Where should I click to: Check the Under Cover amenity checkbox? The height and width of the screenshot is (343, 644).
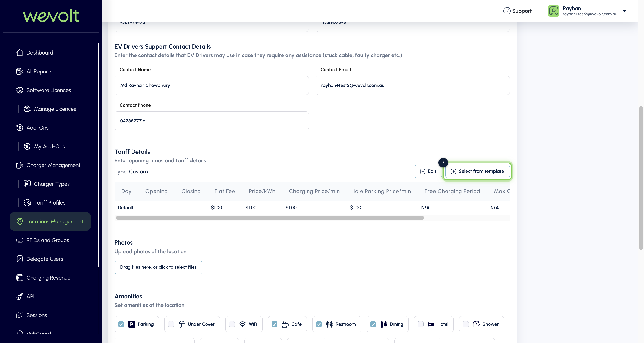pos(171,324)
